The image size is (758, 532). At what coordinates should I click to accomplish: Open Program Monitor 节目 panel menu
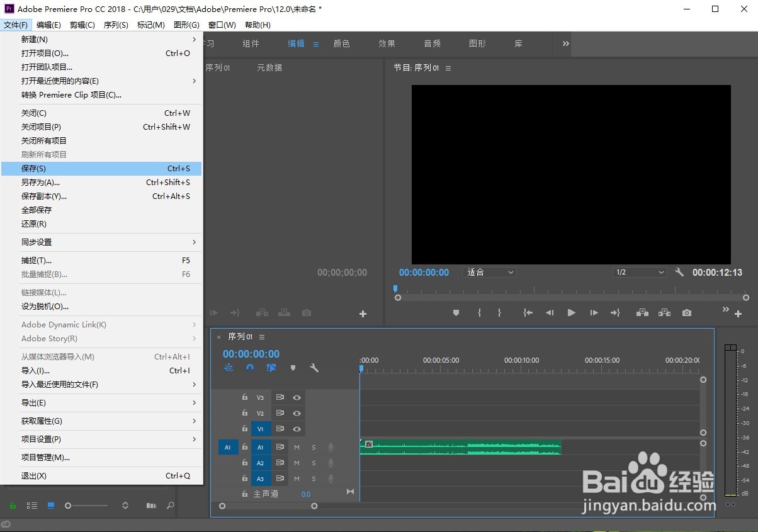(x=448, y=68)
